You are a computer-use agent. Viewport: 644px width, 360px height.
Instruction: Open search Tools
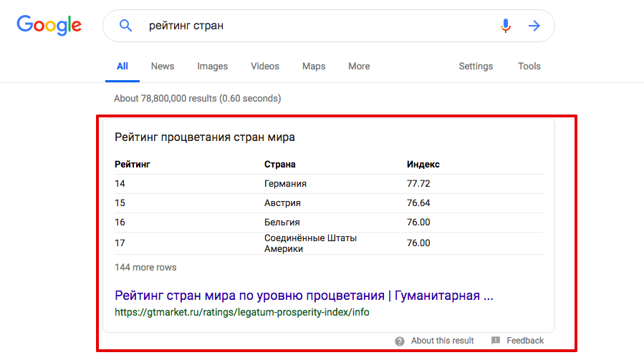[529, 66]
